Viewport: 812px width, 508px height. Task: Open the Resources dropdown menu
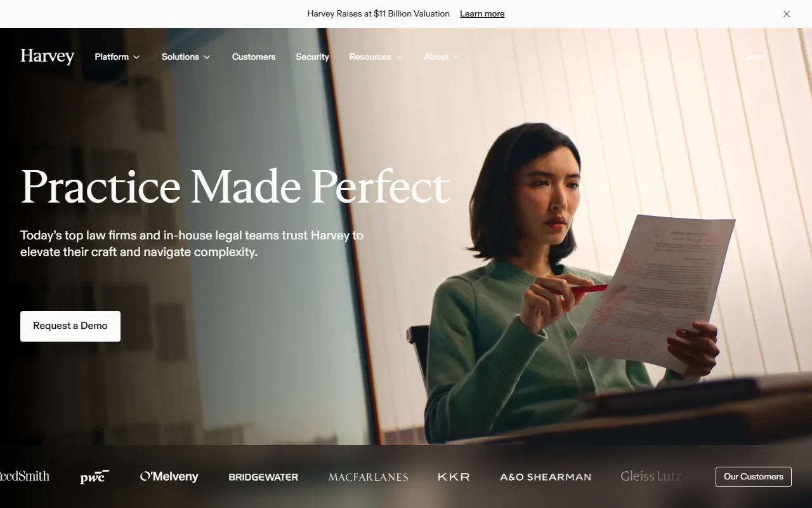click(x=376, y=57)
